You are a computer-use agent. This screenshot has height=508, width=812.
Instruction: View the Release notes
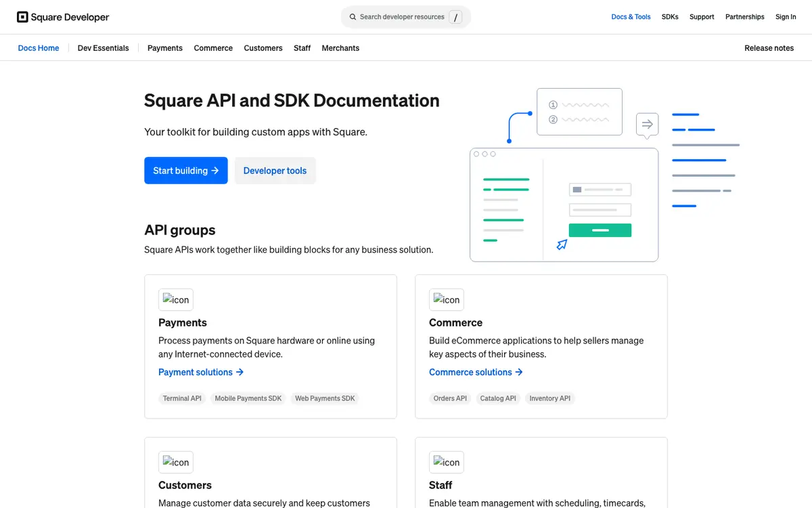pos(769,48)
